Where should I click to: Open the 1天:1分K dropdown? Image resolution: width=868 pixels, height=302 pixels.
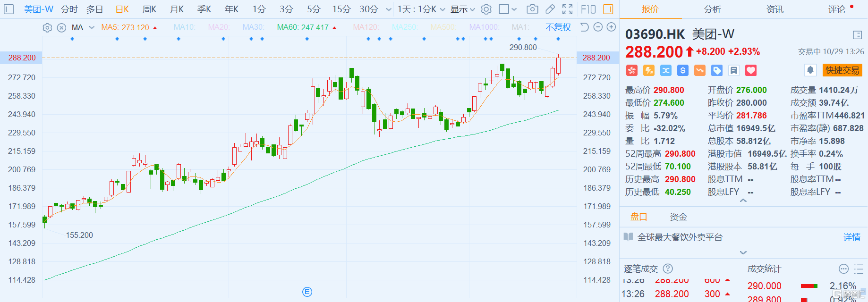tap(421, 9)
